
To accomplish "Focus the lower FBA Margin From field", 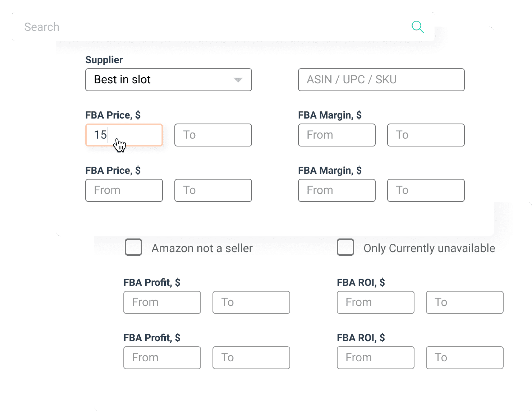I will (336, 190).
